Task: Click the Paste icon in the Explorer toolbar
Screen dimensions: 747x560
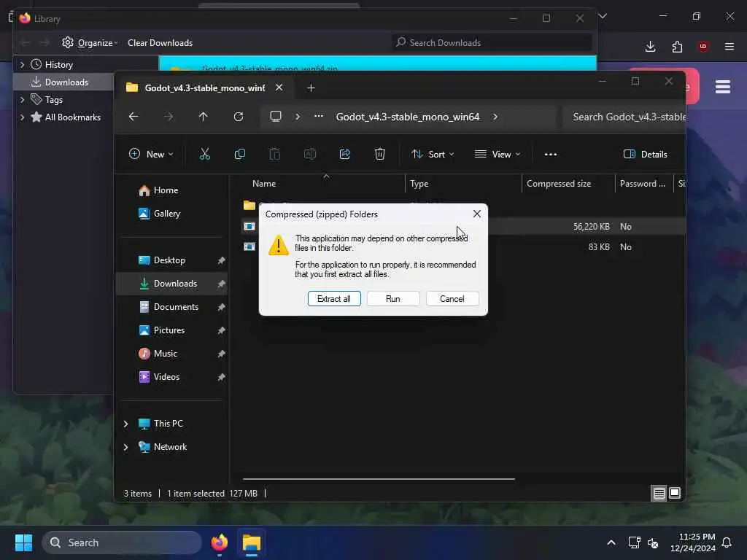Action: click(x=275, y=155)
